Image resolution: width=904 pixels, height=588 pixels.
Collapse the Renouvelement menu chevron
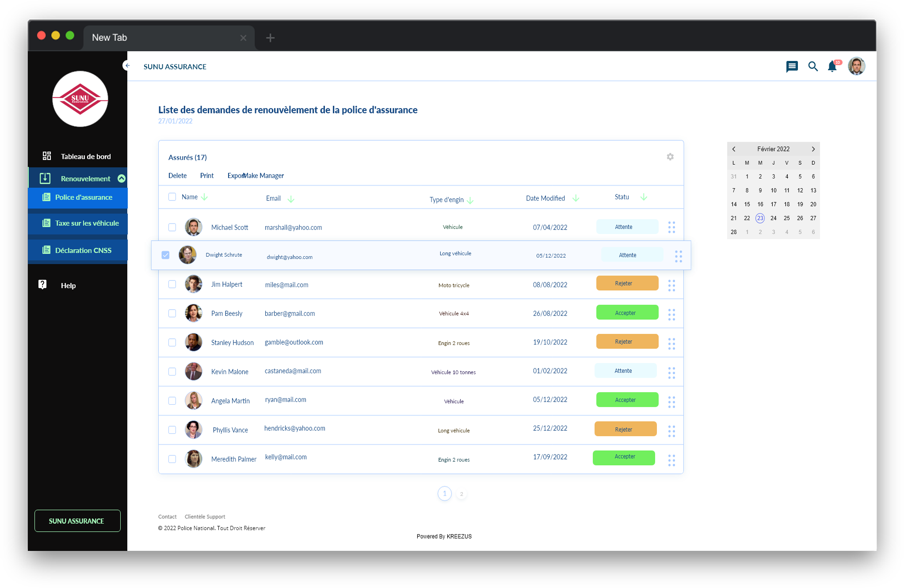(122, 178)
